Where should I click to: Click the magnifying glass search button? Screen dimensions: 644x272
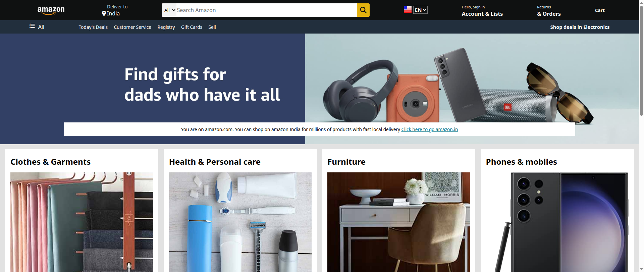click(x=363, y=10)
